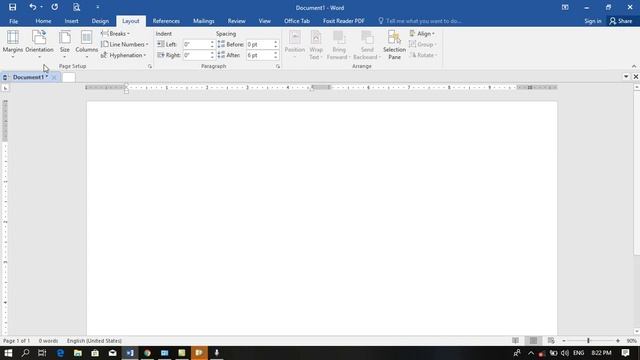Open Task View on taskbar
Image resolution: width=640 pixels, height=360 pixels.
click(42, 353)
